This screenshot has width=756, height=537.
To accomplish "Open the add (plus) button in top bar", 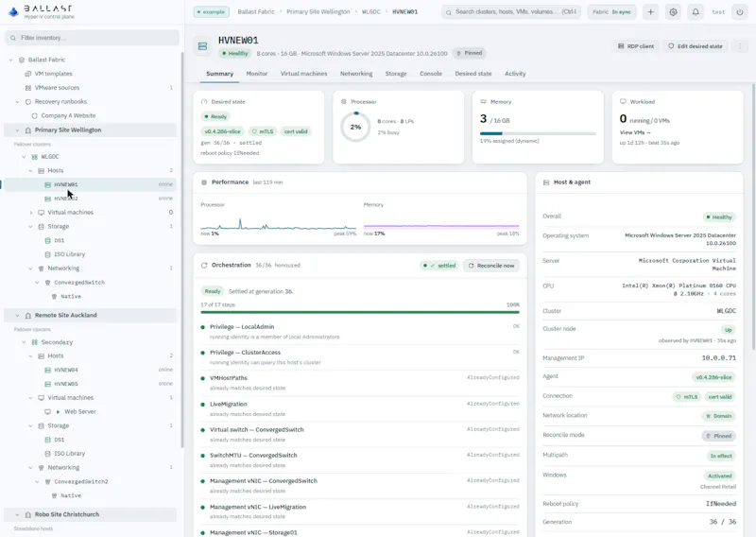I will point(650,12).
